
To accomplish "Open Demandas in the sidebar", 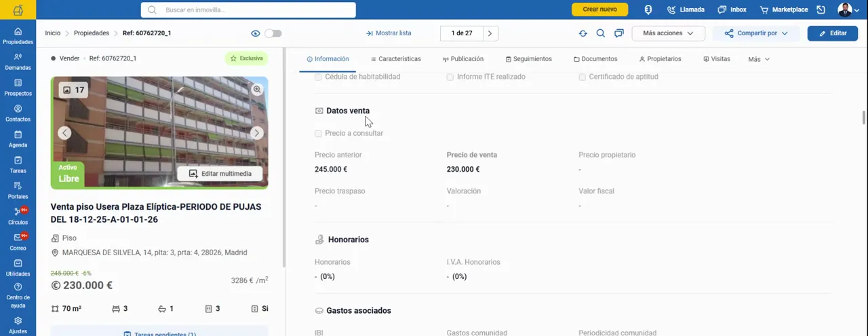I will (18, 62).
